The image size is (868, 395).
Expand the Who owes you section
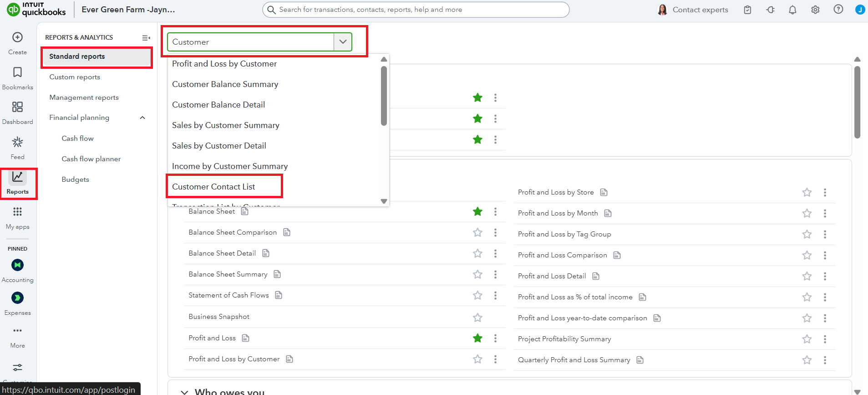tap(184, 392)
